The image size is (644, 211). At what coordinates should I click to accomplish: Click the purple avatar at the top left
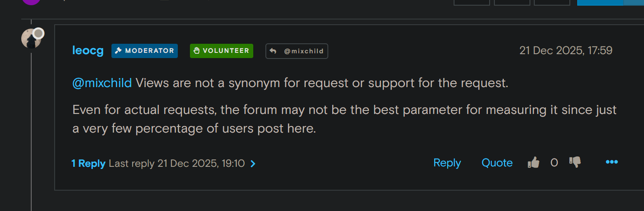click(31, 2)
